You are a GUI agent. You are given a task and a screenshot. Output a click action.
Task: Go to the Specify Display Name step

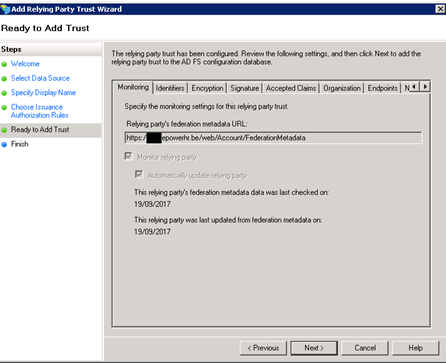tap(43, 92)
